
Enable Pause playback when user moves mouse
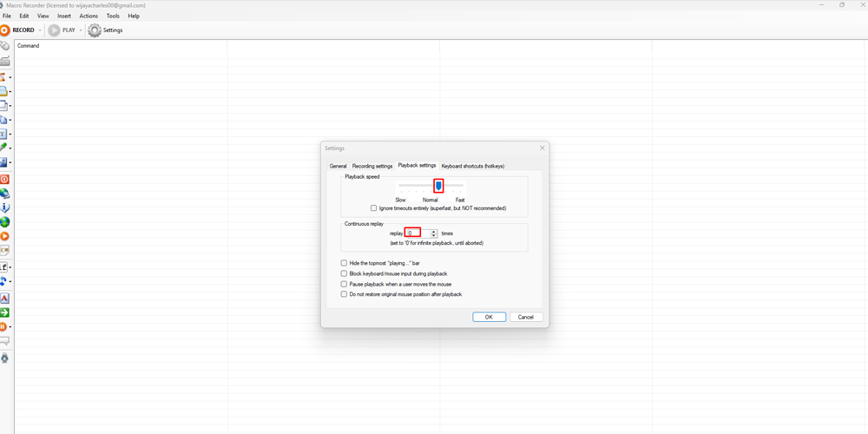[345, 284]
